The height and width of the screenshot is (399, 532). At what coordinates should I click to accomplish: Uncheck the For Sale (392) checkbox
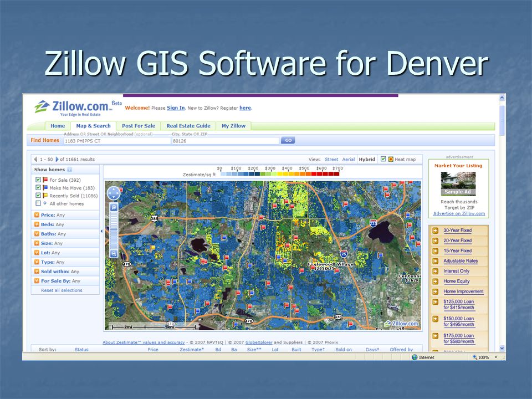(x=38, y=180)
